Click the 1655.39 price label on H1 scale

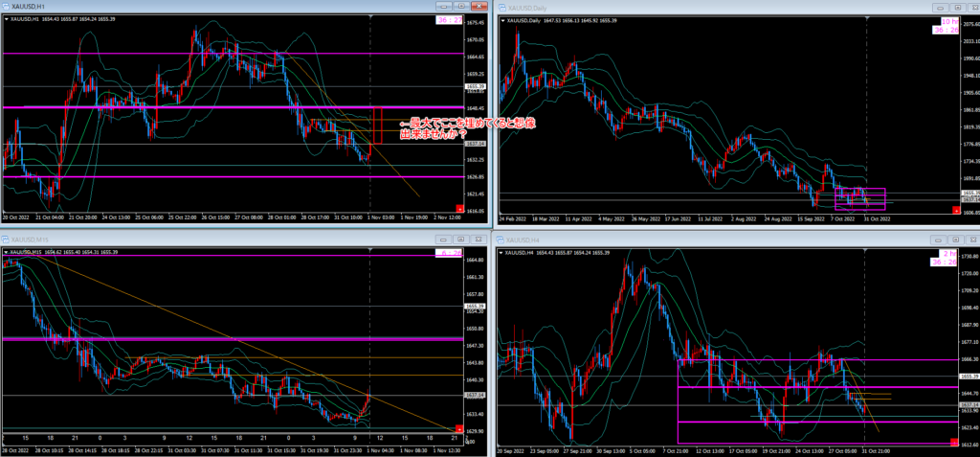[x=476, y=87]
